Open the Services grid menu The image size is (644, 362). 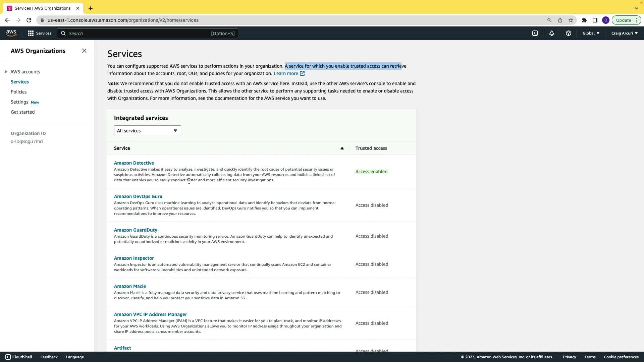click(x=40, y=33)
